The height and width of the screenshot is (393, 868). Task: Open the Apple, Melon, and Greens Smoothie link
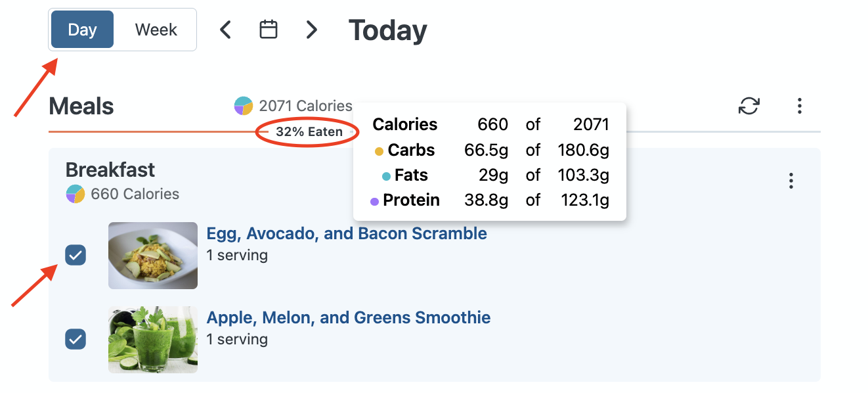coord(348,318)
